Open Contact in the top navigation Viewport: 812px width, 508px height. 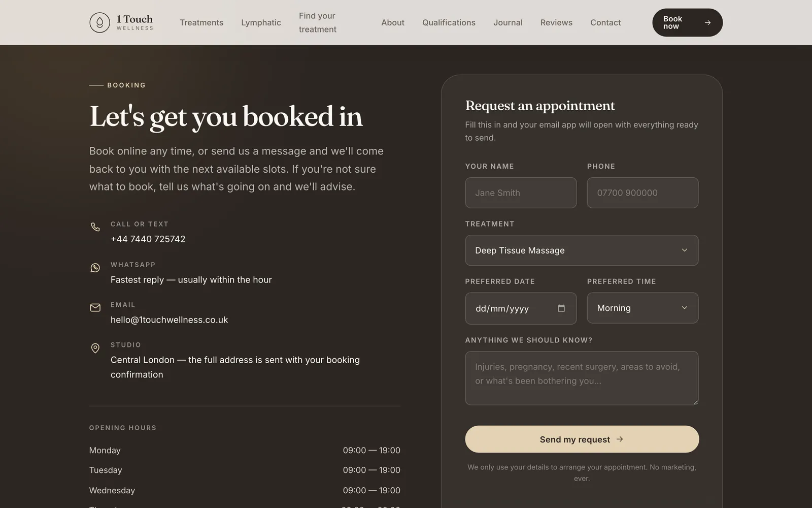pos(605,22)
